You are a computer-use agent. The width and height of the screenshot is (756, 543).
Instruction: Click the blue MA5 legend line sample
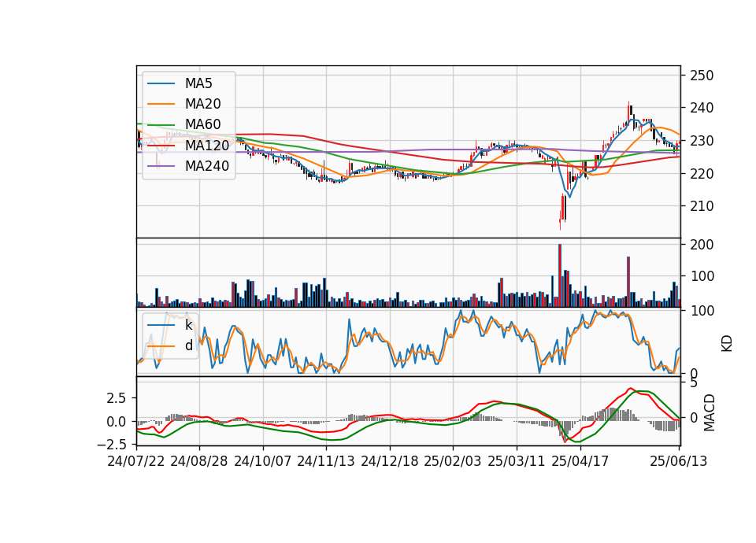click(x=161, y=84)
